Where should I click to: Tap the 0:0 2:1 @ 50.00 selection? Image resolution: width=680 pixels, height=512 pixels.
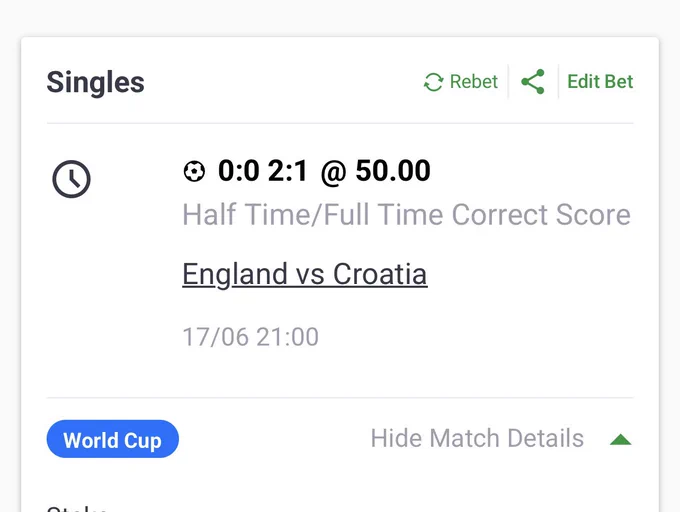click(324, 171)
